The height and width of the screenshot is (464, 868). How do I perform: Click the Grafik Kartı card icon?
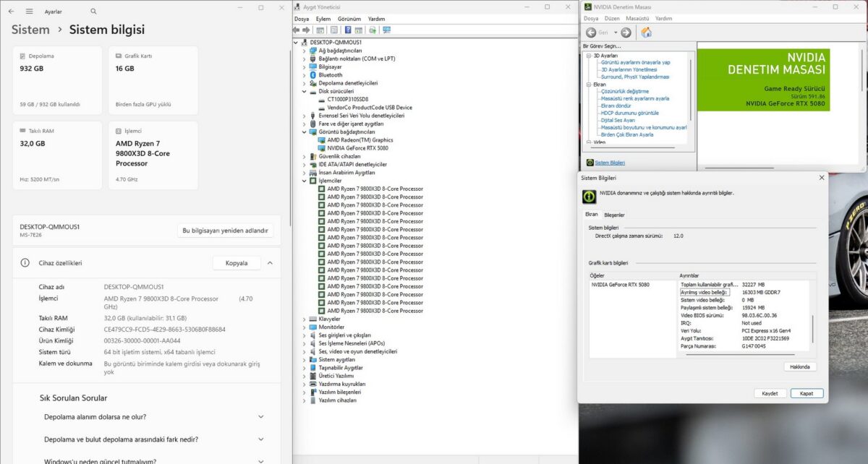coord(119,56)
